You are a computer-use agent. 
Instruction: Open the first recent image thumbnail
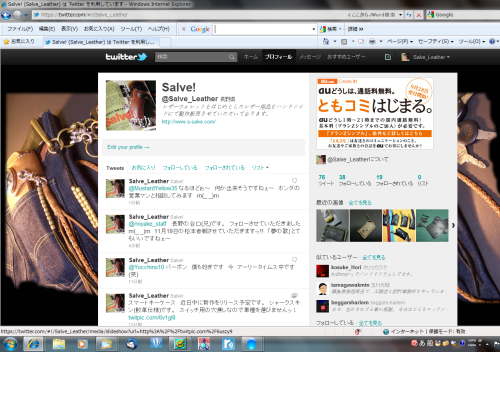(333, 225)
